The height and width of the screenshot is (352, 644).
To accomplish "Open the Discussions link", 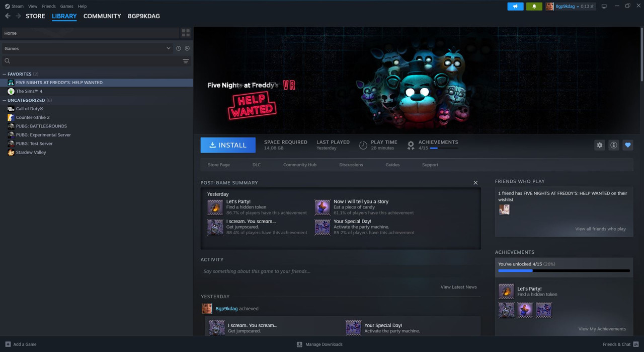I will [x=351, y=165].
